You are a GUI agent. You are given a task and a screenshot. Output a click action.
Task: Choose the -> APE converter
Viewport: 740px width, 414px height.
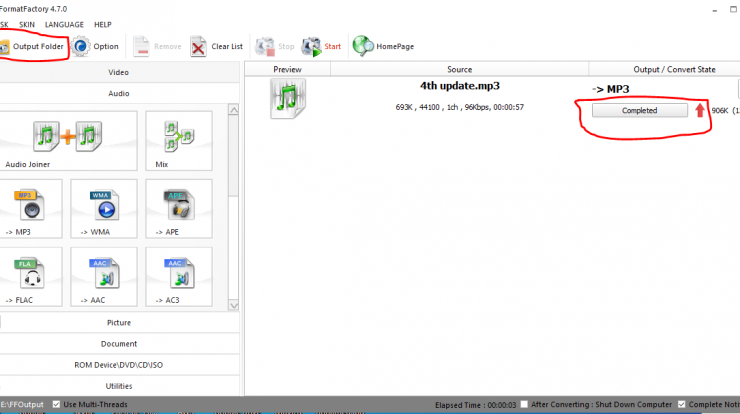coord(179,209)
